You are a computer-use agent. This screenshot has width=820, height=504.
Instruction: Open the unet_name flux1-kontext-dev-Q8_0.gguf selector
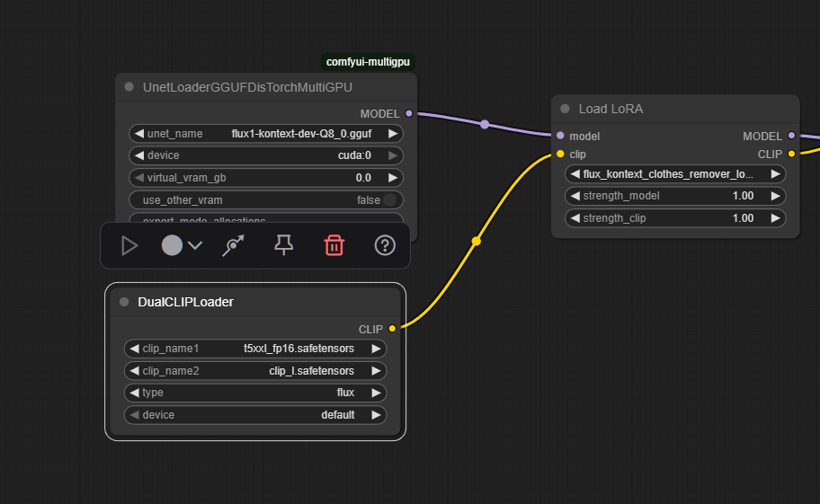coord(266,134)
